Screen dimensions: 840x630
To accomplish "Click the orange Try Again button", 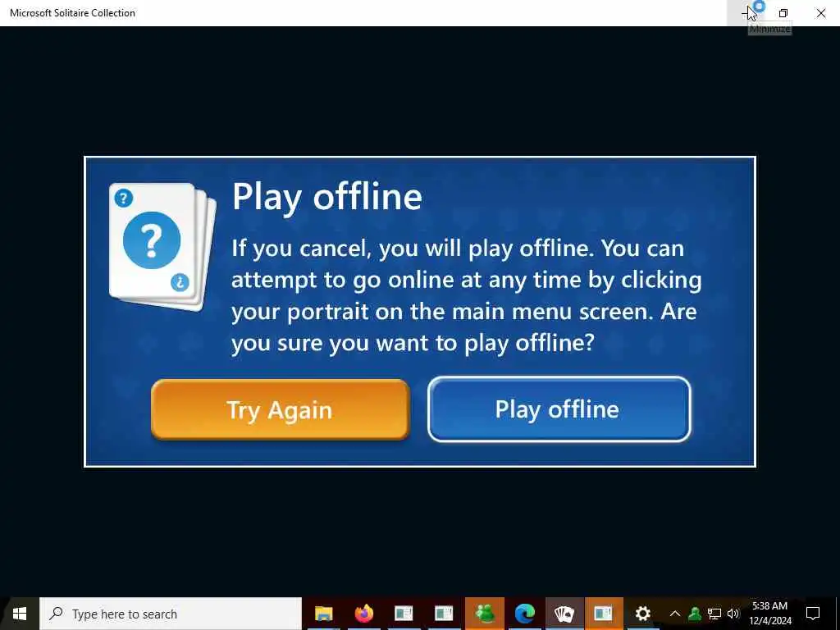I will pyautogui.click(x=281, y=410).
